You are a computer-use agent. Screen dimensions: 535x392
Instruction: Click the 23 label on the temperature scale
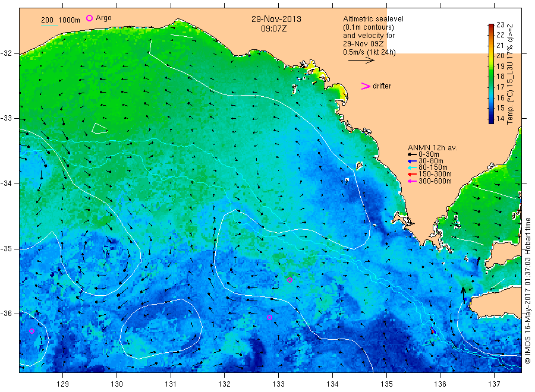click(501, 24)
